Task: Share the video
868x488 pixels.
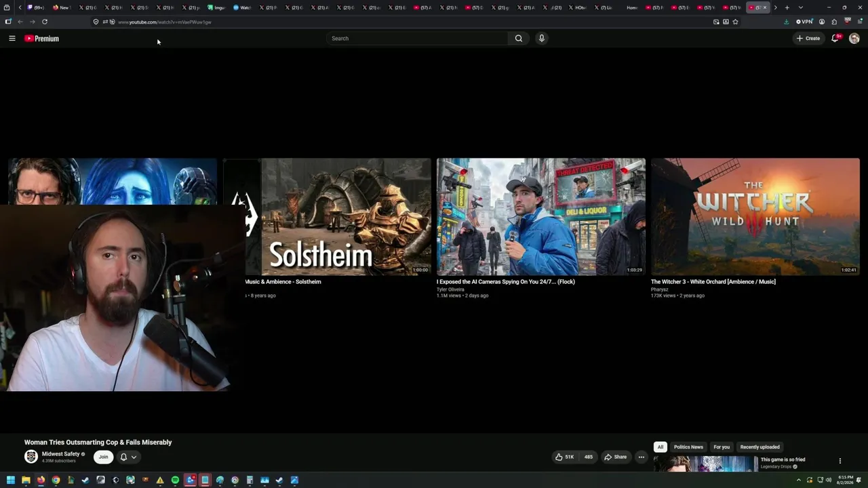Action: tap(616, 457)
